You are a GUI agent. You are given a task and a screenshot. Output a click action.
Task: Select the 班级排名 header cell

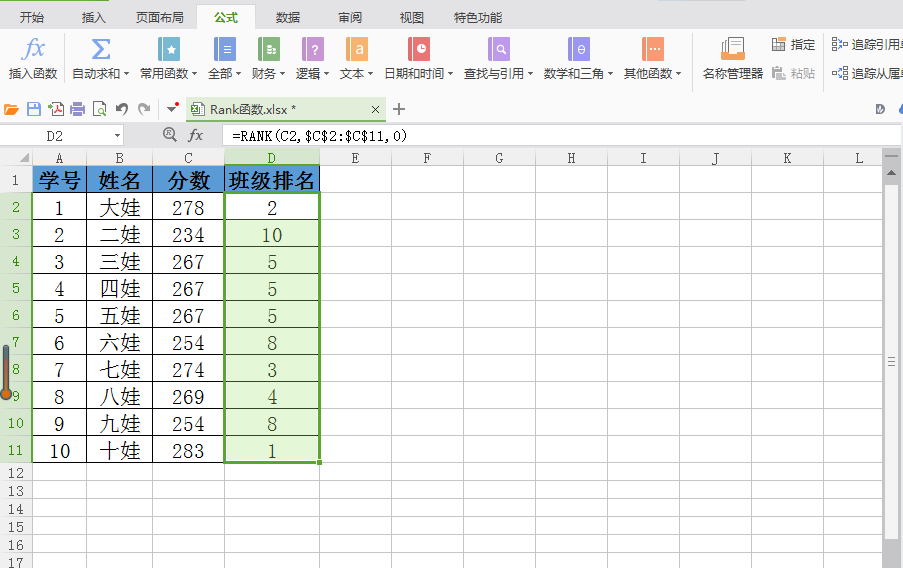[272, 180]
